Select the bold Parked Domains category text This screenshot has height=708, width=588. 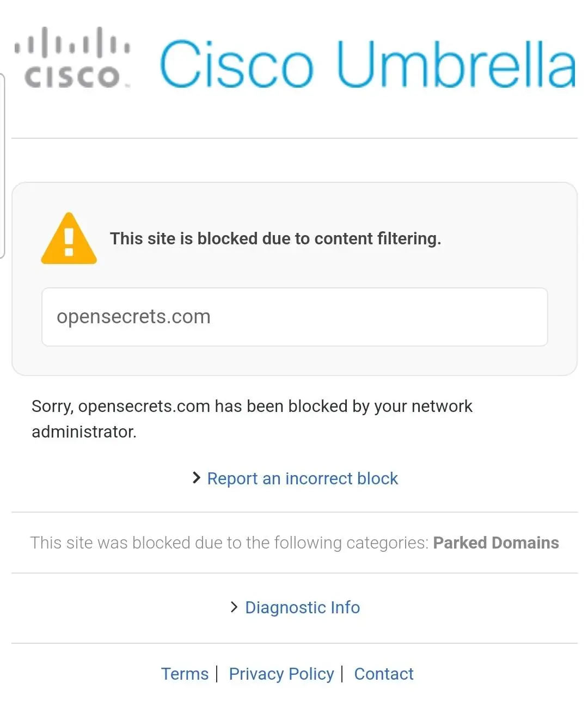[x=495, y=543]
